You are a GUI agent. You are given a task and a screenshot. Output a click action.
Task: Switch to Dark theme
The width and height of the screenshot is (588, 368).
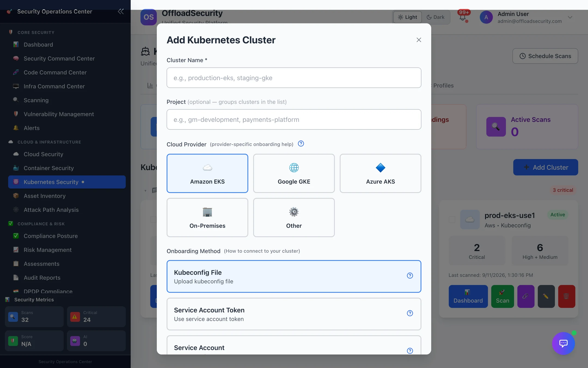436,17
